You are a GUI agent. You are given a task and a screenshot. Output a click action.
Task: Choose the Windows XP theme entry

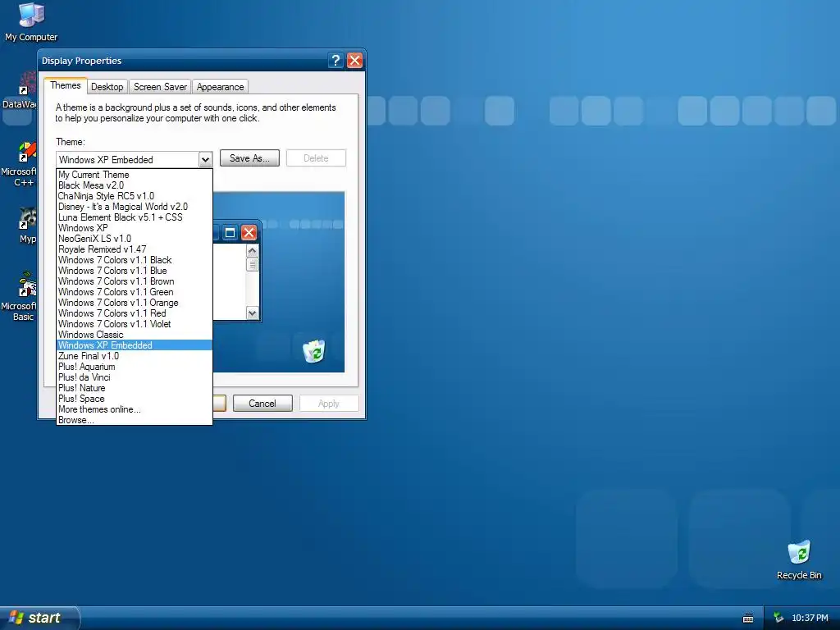[x=135, y=228]
